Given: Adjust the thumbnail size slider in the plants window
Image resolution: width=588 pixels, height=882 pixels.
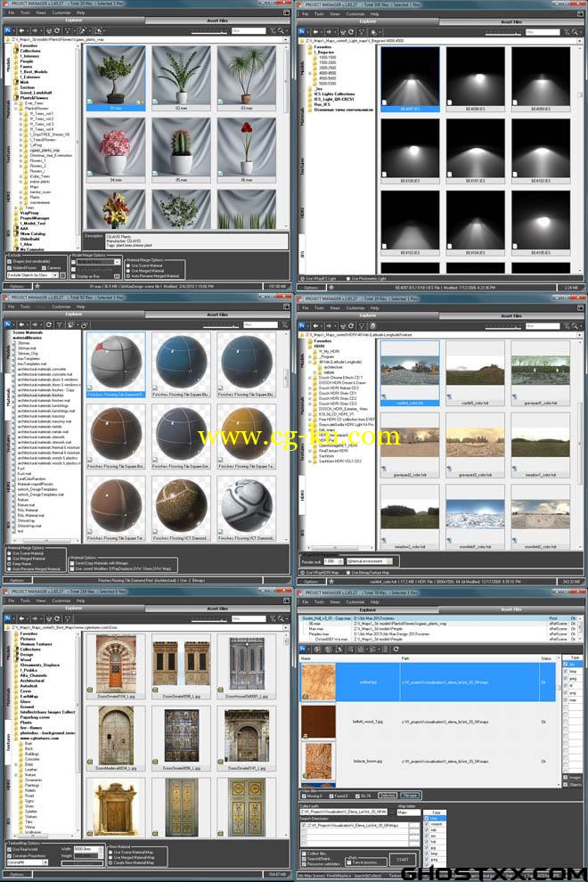Looking at the screenshot, I should 209,31.
